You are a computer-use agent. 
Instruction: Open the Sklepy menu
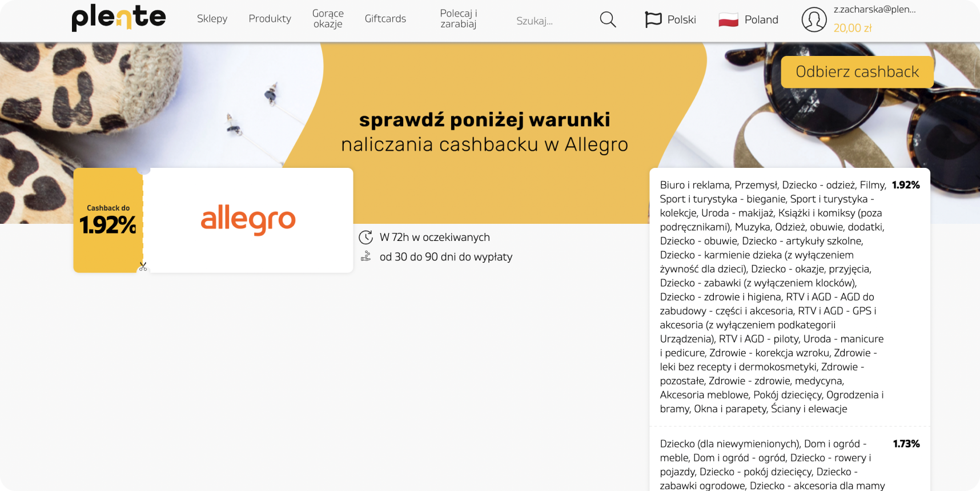tap(212, 19)
